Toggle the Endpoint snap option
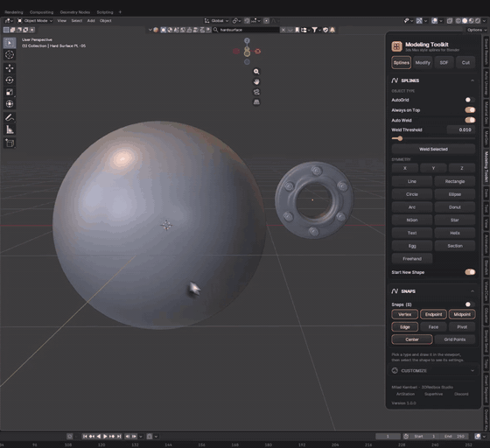The width and height of the screenshot is (490, 448). pyautogui.click(x=433, y=314)
